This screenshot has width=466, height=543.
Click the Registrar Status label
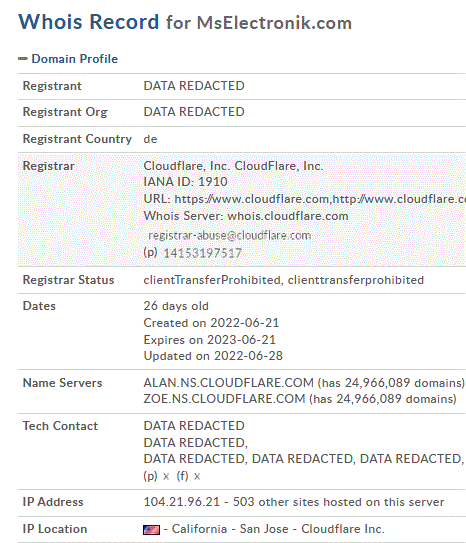[x=68, y=280]
